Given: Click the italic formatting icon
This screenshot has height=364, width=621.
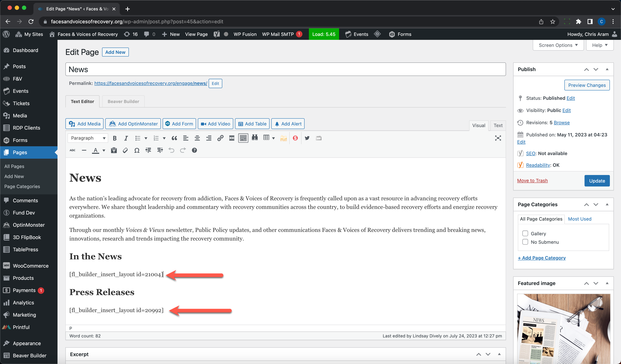Looking at the screenshot, I should pyautogui.click(x=126, y=138).
